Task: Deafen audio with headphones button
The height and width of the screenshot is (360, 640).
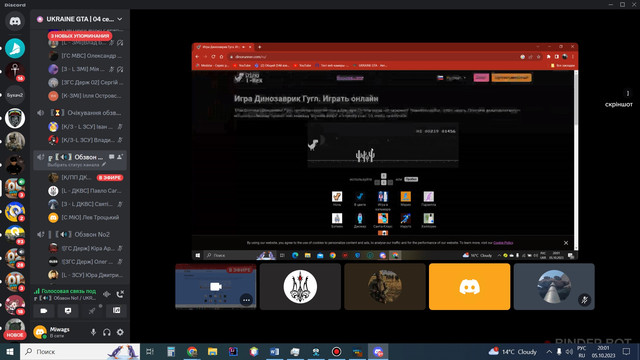Action: [x=107, y=332]
